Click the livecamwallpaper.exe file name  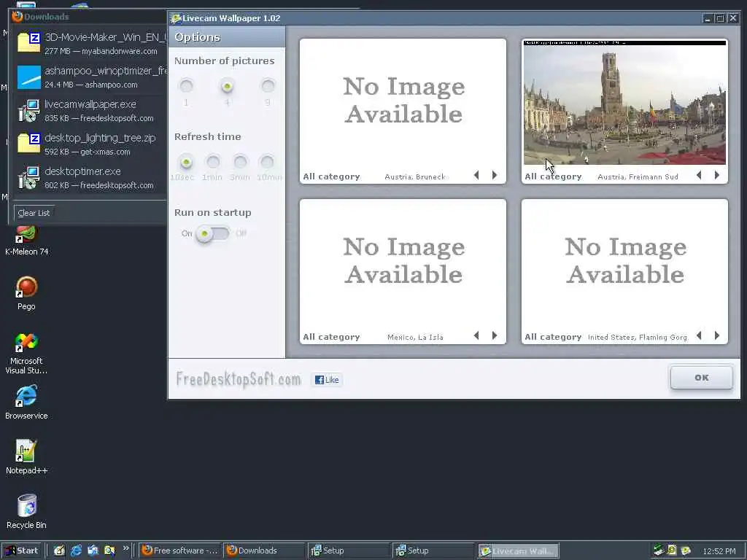tap(90, 104)
